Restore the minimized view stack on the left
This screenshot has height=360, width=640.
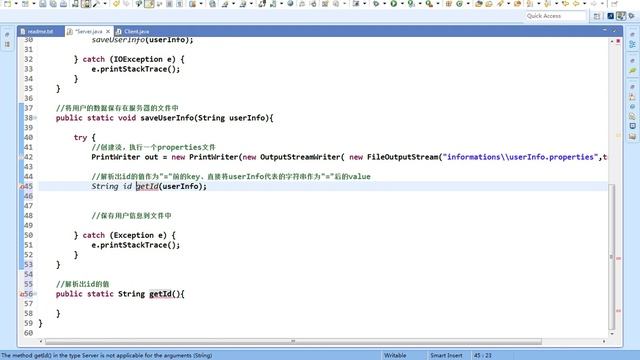7,35
